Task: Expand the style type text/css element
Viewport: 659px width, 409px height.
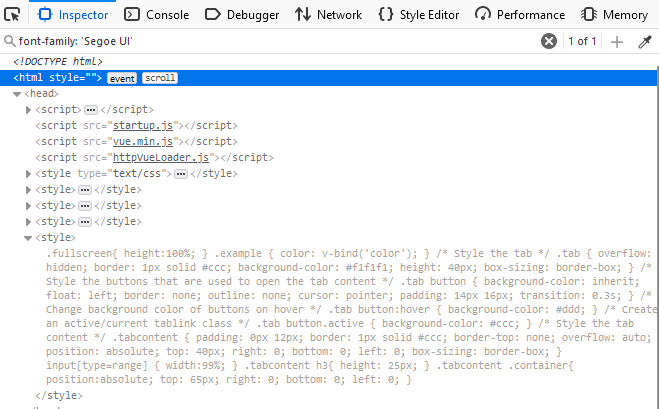Action: (28, 174)
